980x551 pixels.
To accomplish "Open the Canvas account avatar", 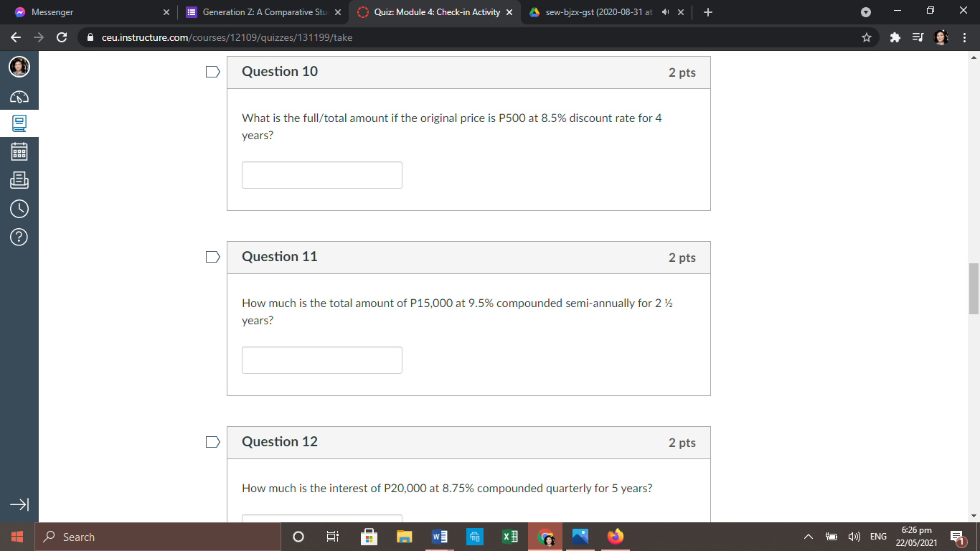I will [x=19, y=67].
